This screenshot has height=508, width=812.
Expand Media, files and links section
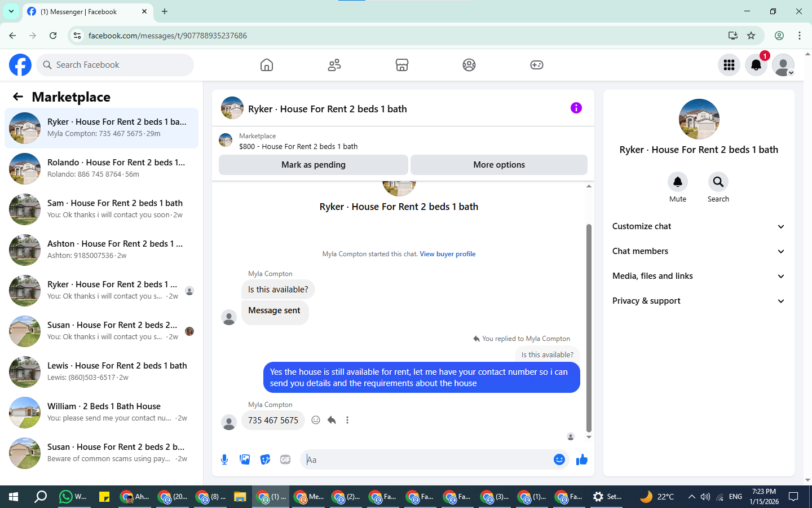coord(699,276)
